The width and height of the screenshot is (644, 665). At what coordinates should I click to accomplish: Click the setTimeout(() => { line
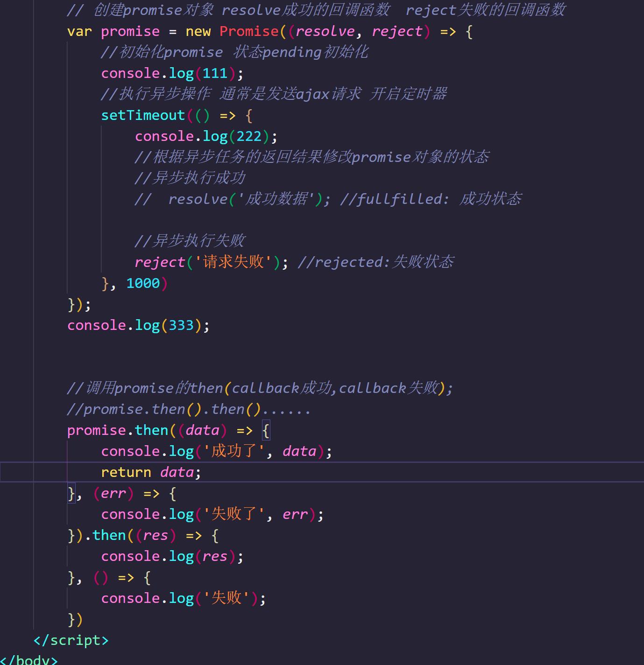(x=177, y=115)
